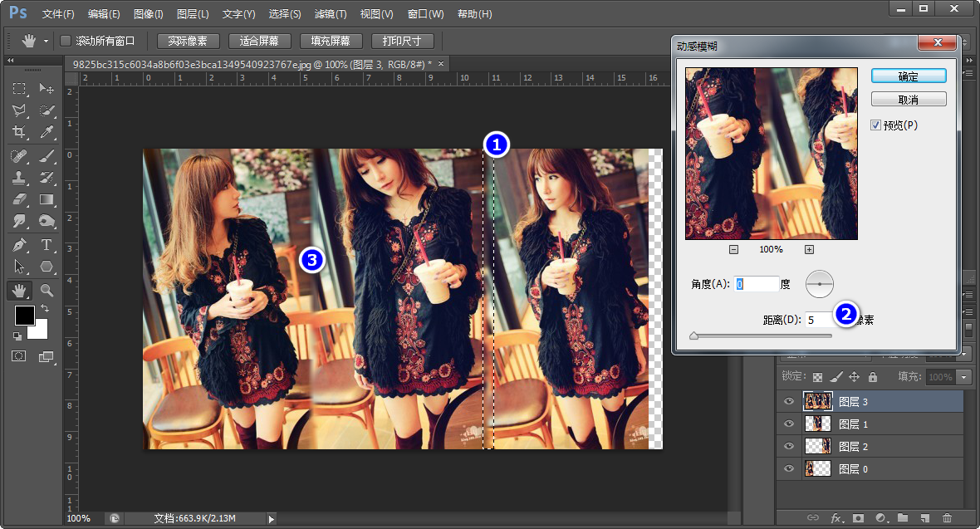Click the 适合屏幕 button

(x=259, y=42)
